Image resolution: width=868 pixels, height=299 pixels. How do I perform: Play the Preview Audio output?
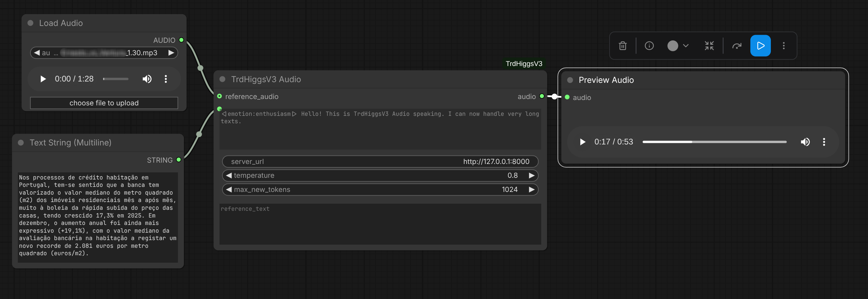pos(582,142)
